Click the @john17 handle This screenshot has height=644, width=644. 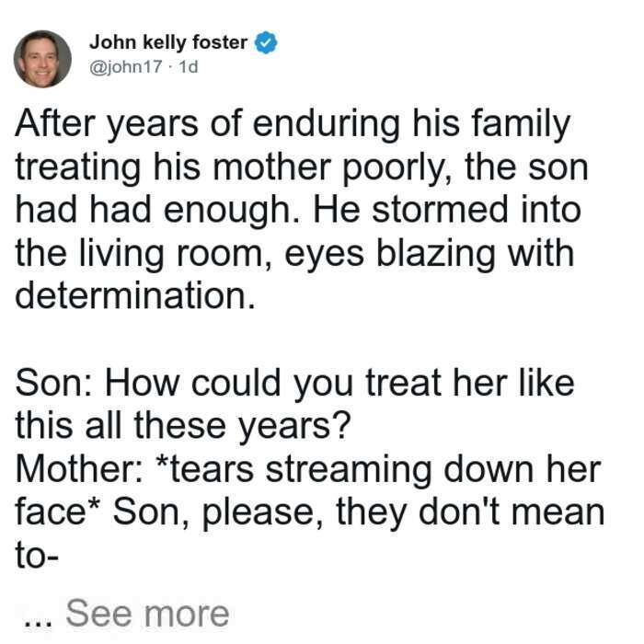126,66
